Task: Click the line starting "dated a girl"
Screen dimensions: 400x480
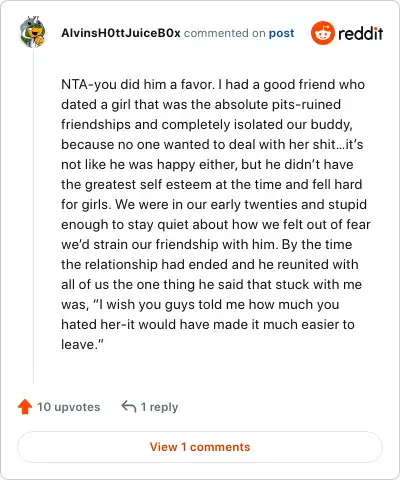Action: [x=201, y=104]
